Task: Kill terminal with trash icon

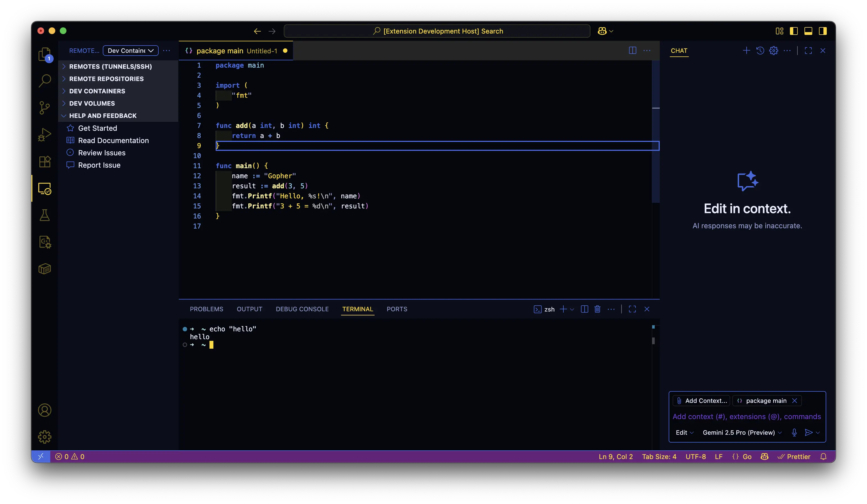Action: (x=597, y=309)
